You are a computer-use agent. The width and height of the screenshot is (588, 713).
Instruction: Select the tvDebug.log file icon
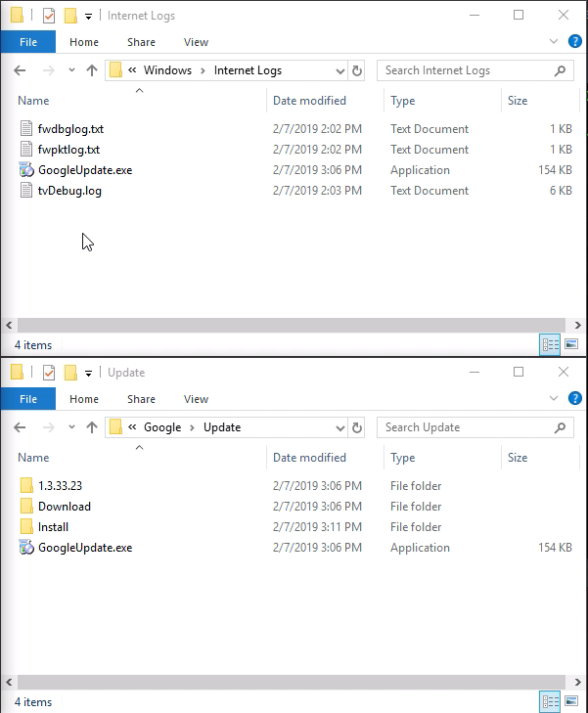26,191
